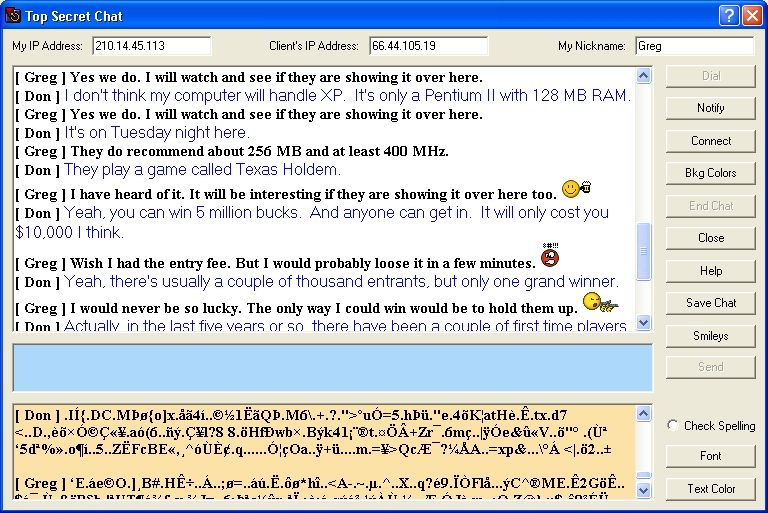The height and width of the screenshot is (513, 768).
Task: Click the chat window scrollbar thumb
Action: [644, 251]
